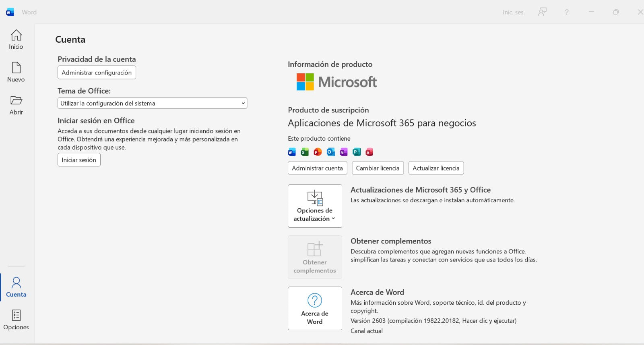
Task: Click the Privacidad de la cuenta heading
Action: click(97, 59)
